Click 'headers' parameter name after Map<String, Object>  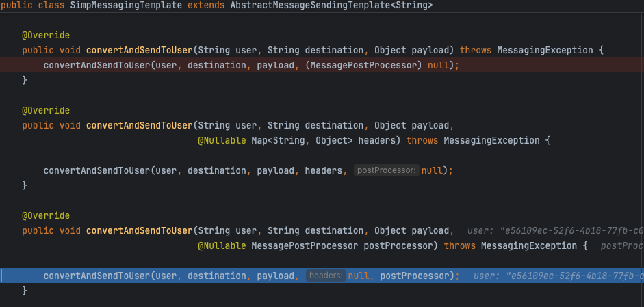pyautogui.click(x=376, y=140)
